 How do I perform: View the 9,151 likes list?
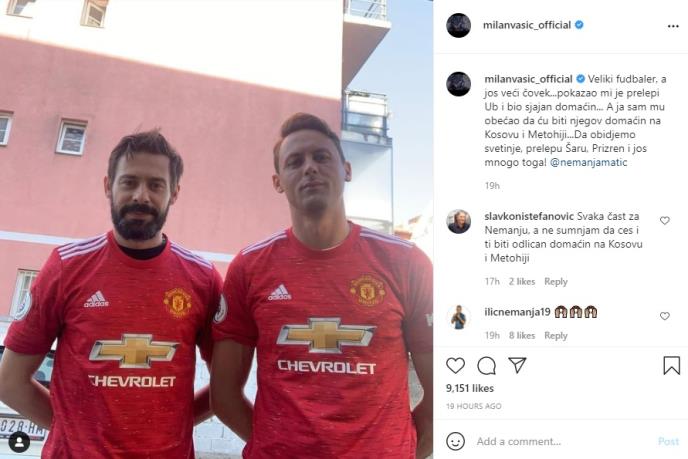pos(470,388)
